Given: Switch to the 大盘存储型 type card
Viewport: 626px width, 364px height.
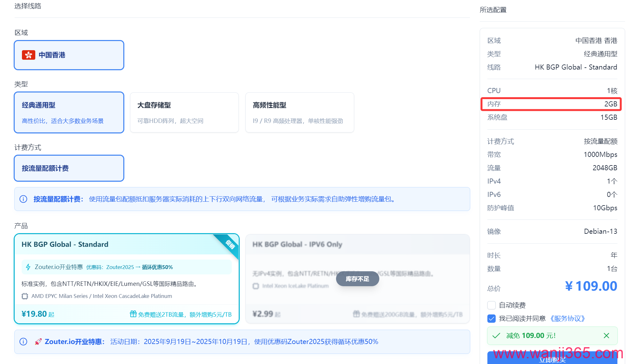Looking at the screenshot, I should click(x=184, y=112).
